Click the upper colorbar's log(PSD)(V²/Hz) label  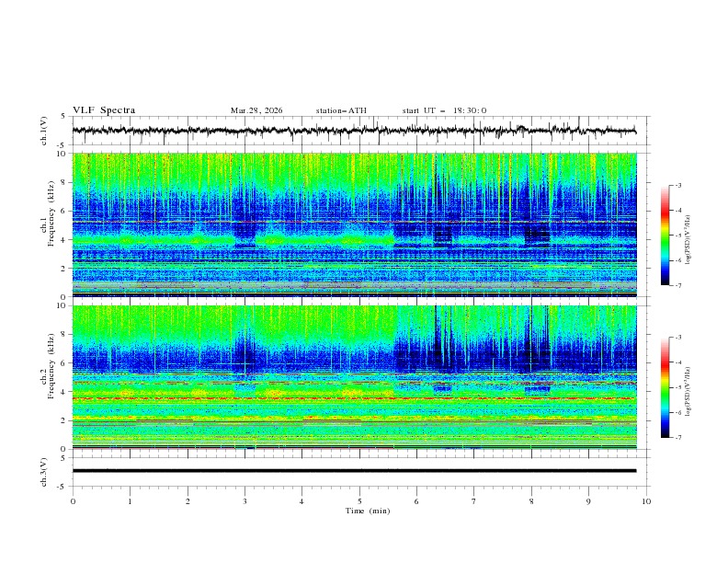[x=688, y=240]
